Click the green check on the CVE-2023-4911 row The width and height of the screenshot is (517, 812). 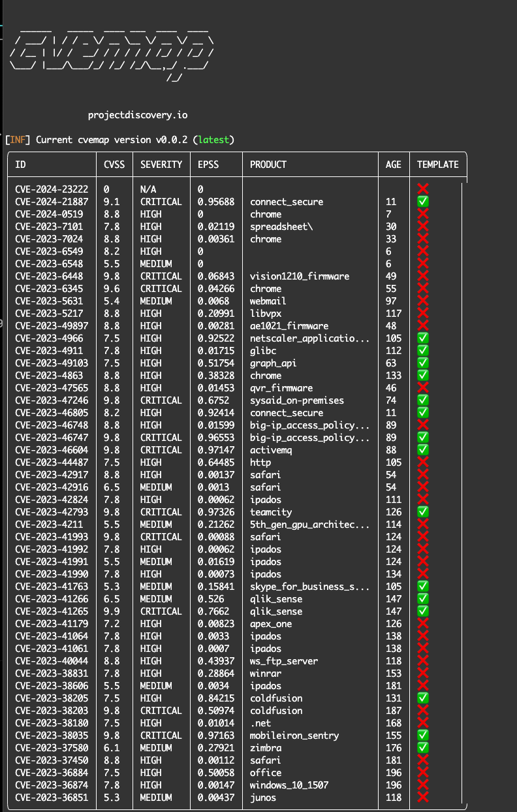(x=423, y=351)
